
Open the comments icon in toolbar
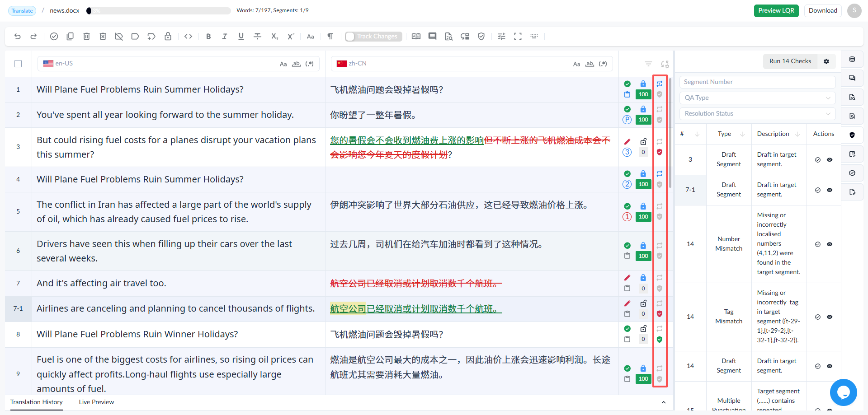[x=433, y=37]
